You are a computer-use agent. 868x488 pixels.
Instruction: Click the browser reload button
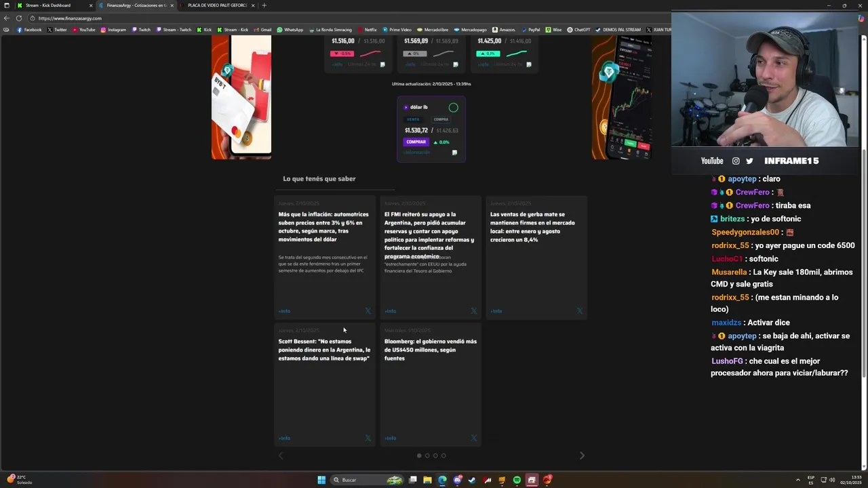pyautogui.click(x=18, y=18)
